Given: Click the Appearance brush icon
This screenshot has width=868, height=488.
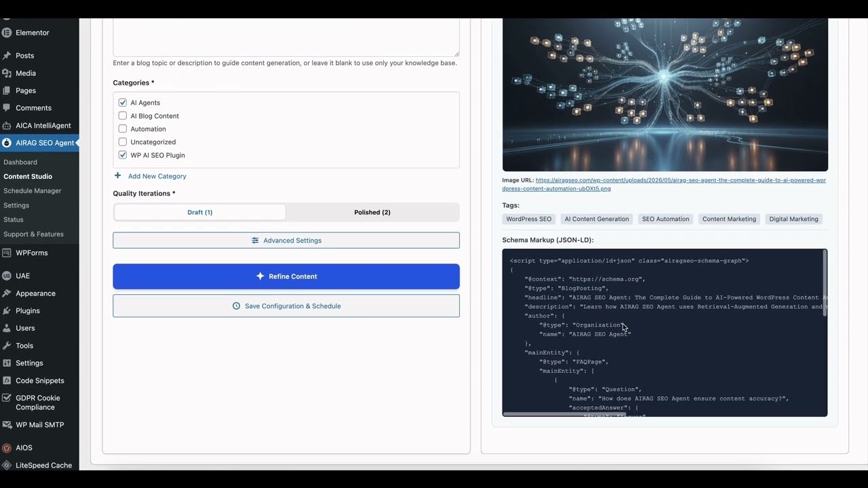Looking at the screenshot, I should pos(7,293).
